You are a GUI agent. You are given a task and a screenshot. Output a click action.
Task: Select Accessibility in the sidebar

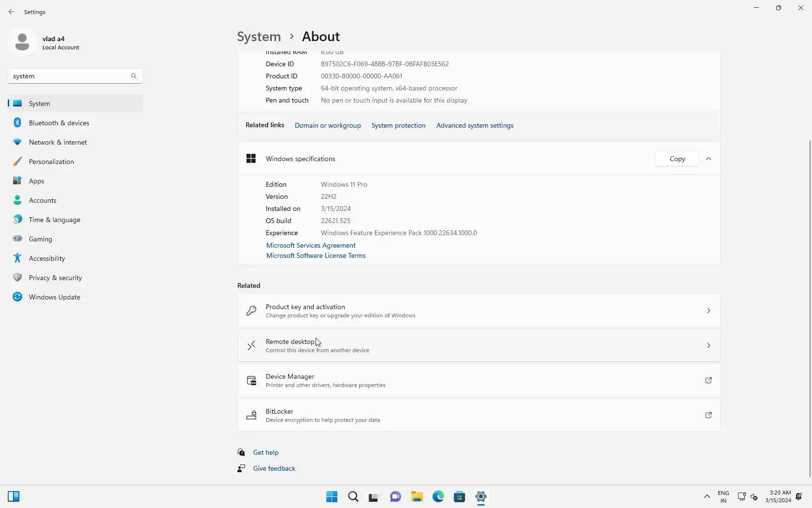click(x=75, y=258)
